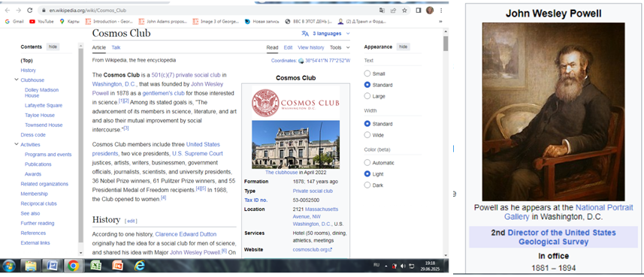Screen dimensions: 644x277
Task: Click the 'Clarence Edward Dutton' link
Action: (186, 234)
